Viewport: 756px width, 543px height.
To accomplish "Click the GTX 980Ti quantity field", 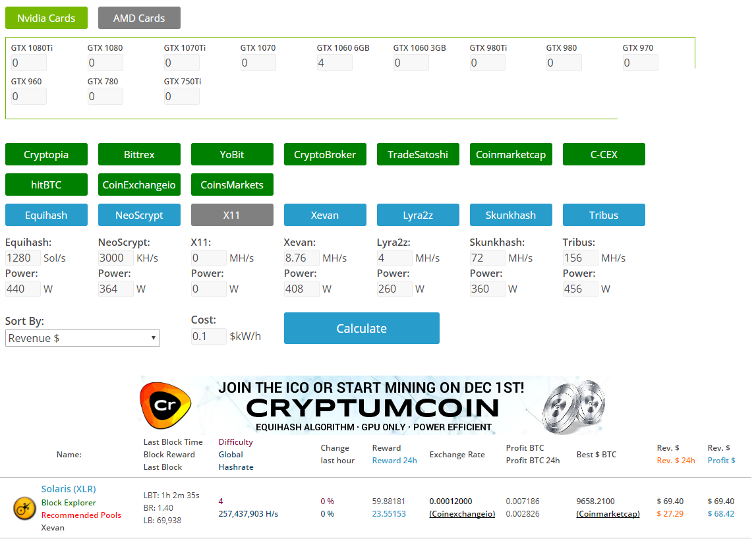I will click(488, 63).
